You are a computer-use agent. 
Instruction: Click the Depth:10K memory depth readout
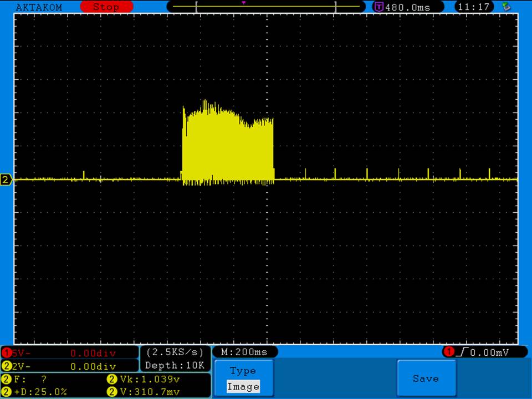point(175,365)
